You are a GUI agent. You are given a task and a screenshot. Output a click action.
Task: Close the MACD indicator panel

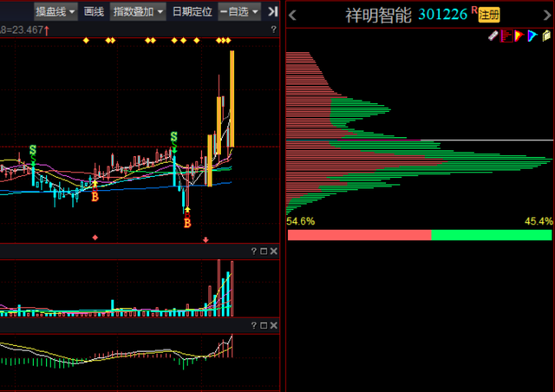274,325
